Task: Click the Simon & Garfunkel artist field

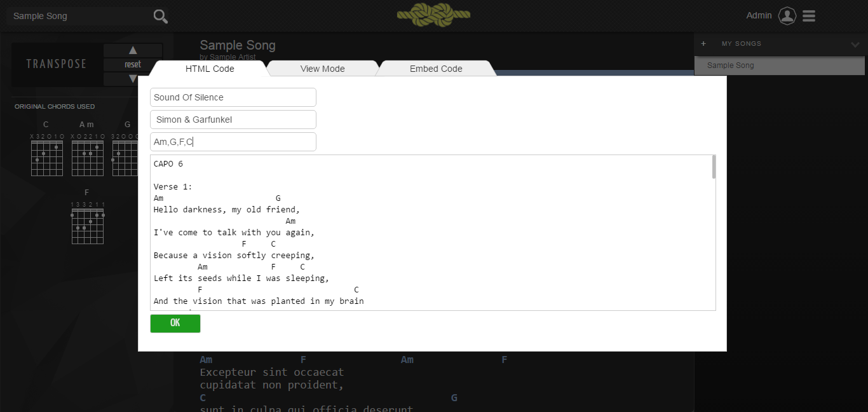Action: (233, 120)
